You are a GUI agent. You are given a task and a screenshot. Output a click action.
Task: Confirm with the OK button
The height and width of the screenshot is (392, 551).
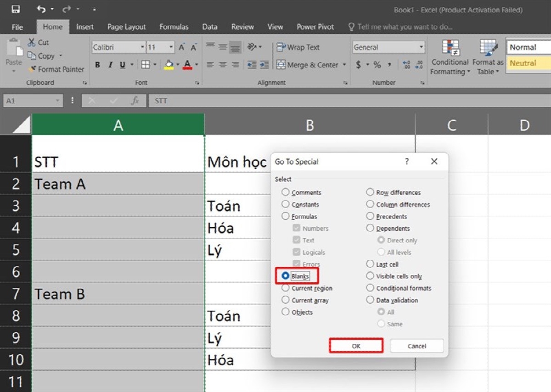356,346
